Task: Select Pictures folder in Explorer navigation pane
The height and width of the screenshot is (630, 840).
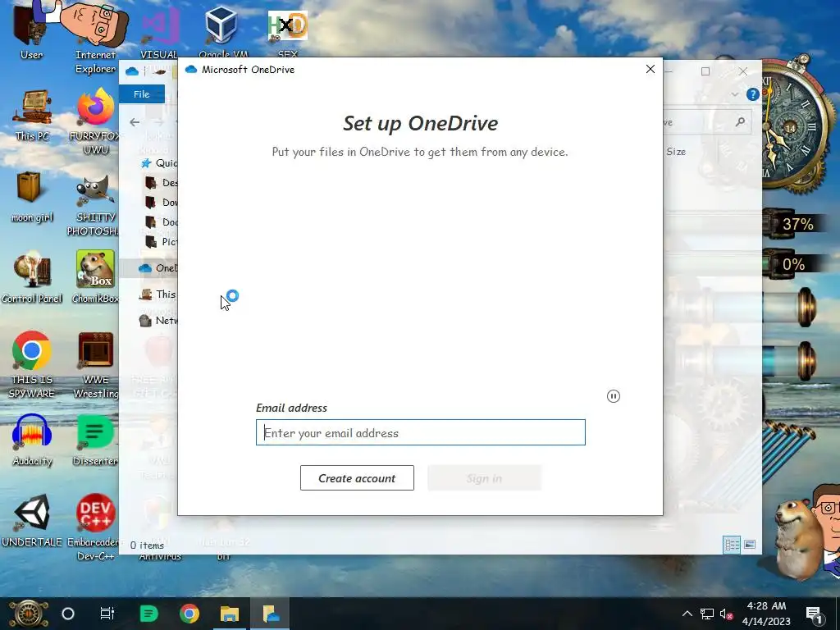Action: point(162,242)
